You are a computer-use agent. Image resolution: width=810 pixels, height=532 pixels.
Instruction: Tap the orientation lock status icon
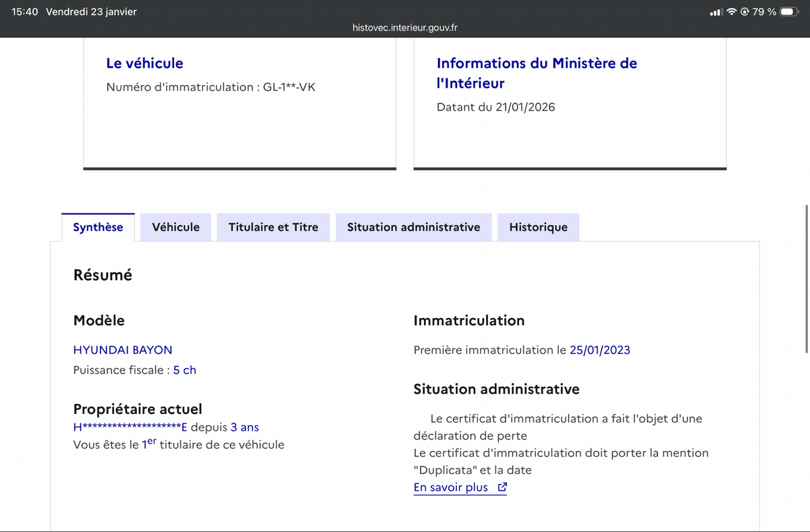pos(745,12)
